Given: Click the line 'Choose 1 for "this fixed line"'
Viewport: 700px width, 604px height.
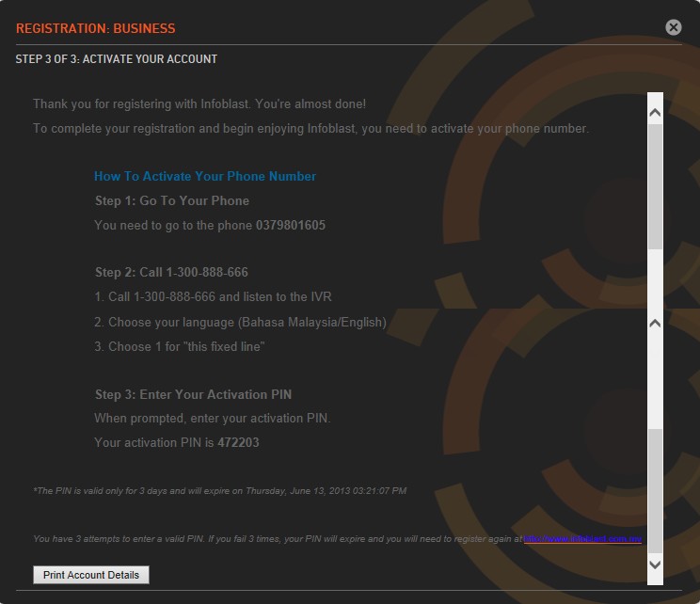Looking at the screenshot, I should click(180, 347).
